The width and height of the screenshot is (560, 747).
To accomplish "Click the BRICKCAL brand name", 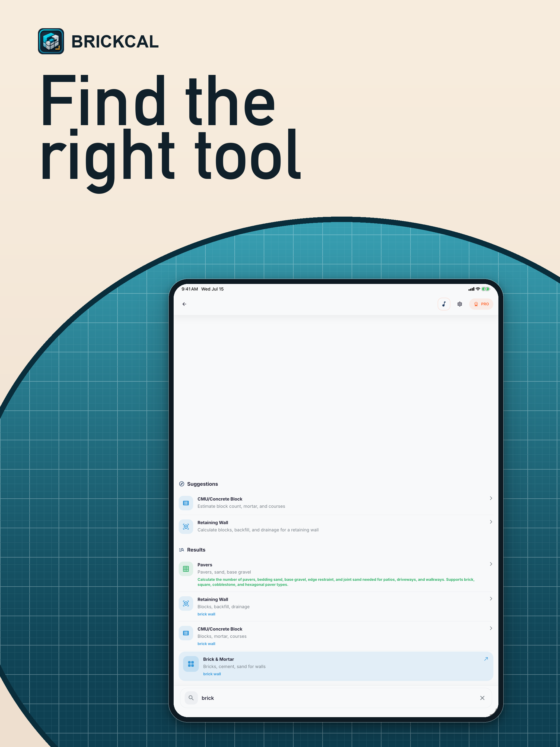I will click(115, 42).
